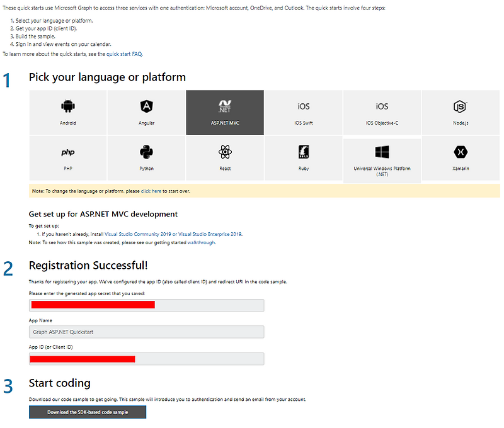
Task: Select the Ruby platform tile
Action: [303, 157]
